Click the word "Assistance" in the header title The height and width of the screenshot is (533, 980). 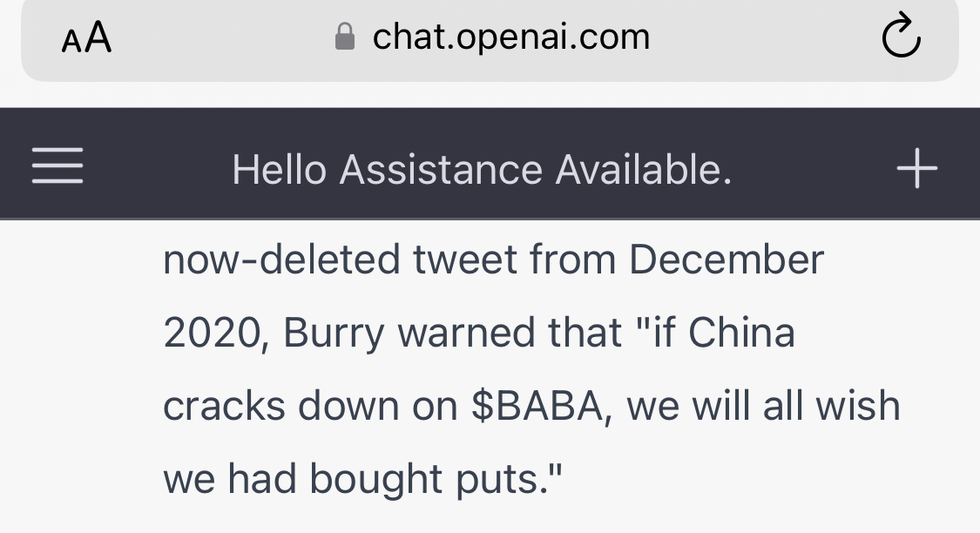[x=442, y=170]
